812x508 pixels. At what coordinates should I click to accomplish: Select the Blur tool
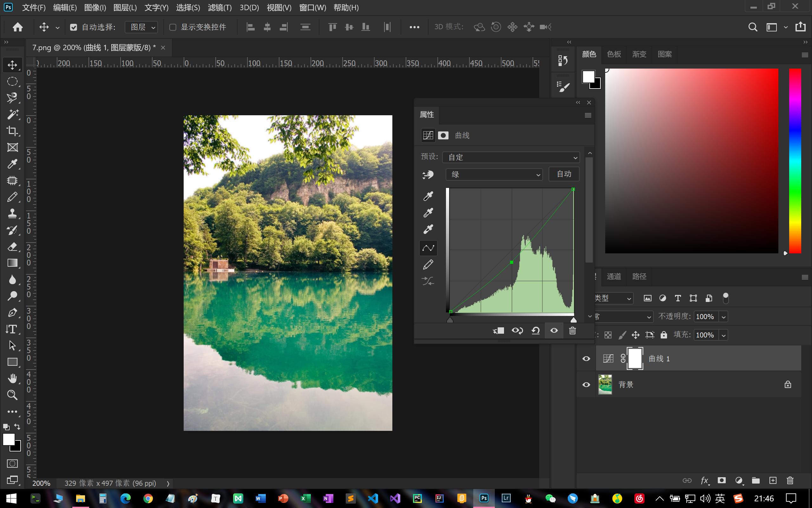tap(12, 279)
